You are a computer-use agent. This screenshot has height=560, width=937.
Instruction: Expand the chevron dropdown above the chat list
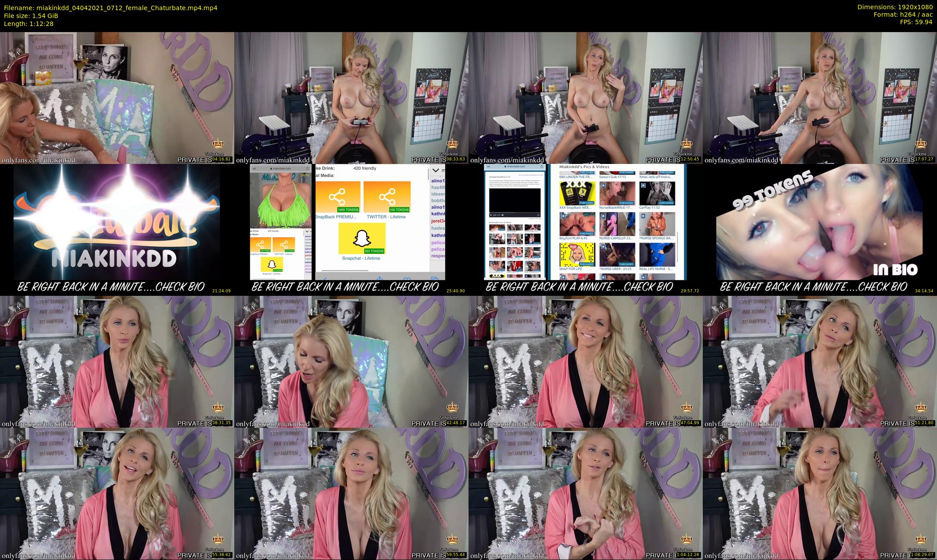[436, 170]
